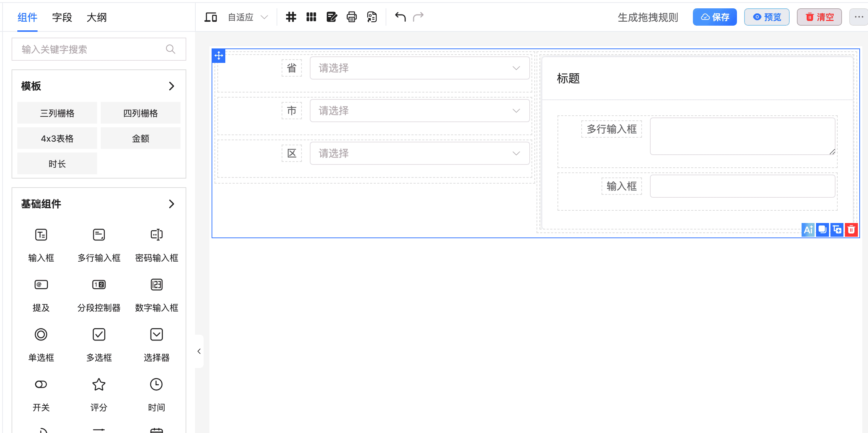868x433 pixels.
Task: Collapse the left sidebar panel
Action: (199, 351)
